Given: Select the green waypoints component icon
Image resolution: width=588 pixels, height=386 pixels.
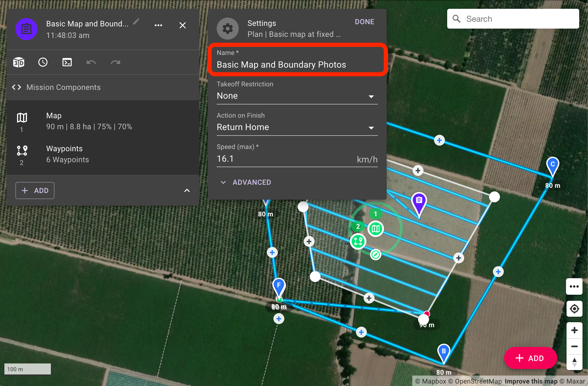Looking at the screenshot, I should 358,241.
